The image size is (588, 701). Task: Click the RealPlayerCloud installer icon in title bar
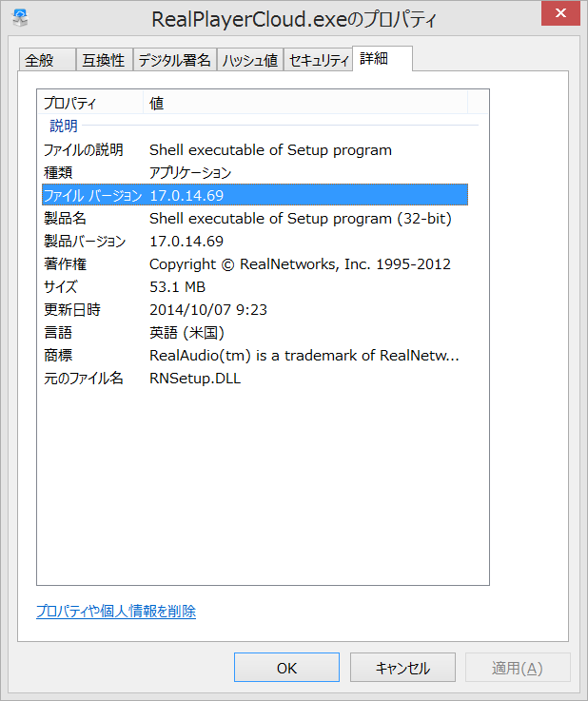[20, 18]
